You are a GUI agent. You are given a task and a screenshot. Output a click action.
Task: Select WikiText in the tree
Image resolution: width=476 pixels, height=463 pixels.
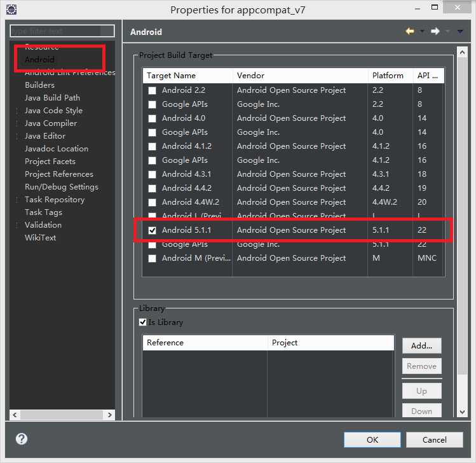[x=41, y=238]
